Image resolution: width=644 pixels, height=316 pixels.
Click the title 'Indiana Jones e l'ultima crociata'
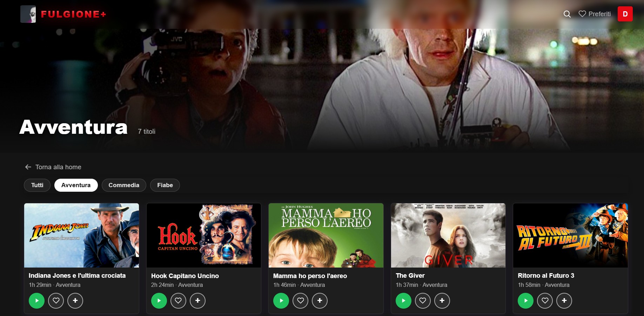(77, 276)
